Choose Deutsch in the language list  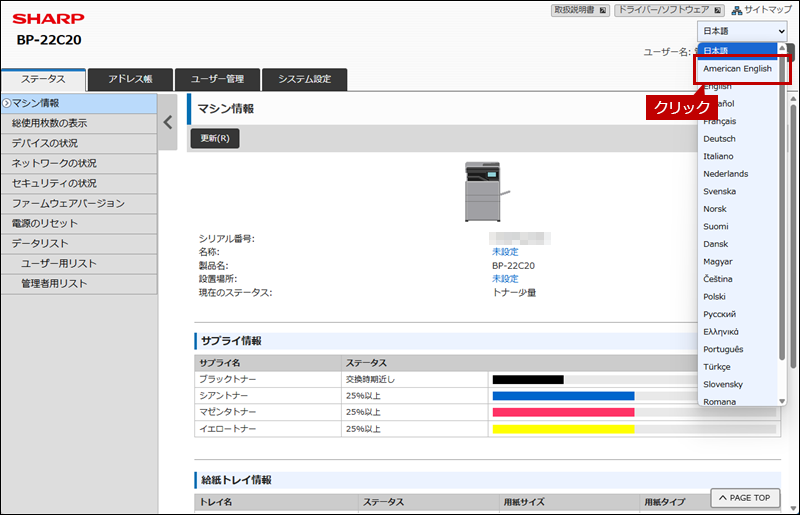(737, 139)
